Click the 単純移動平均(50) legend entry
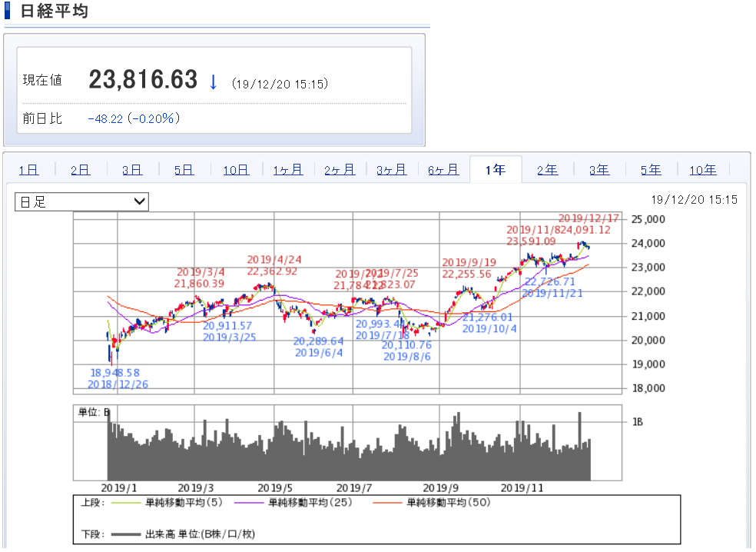 coord(432,502)
